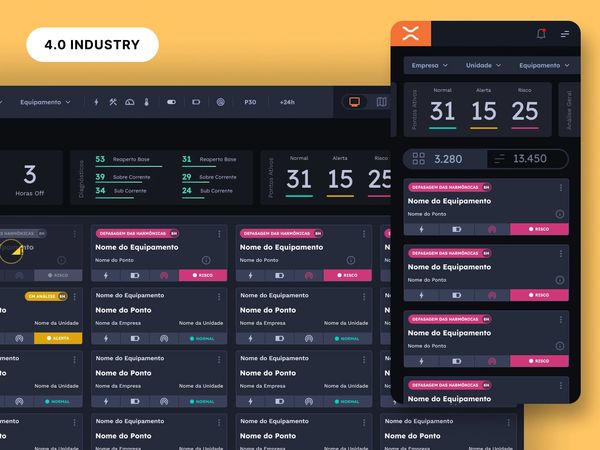
Task: Select the crossed tools maintenance icon
Action: (113, 102)
